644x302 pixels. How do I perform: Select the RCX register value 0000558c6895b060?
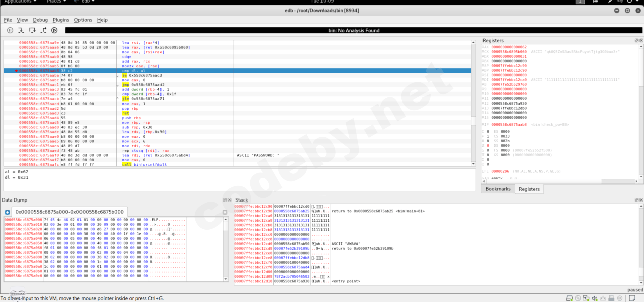[x=509, y=51]
